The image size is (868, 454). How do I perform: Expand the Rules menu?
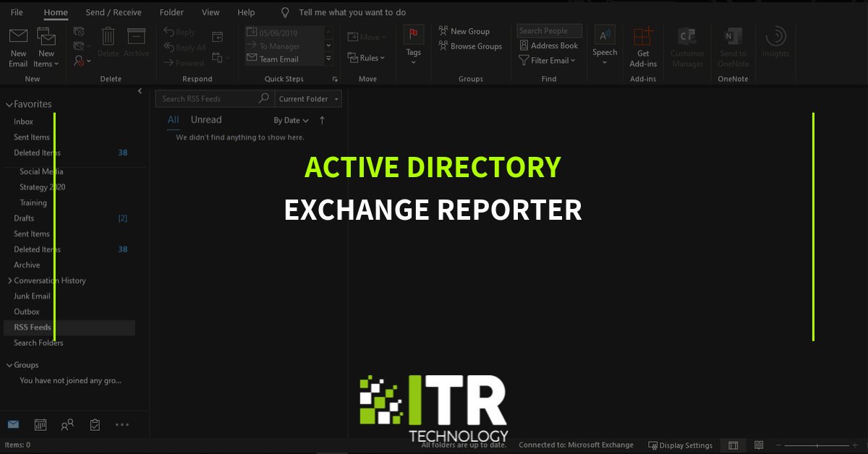tap(367, 58)
